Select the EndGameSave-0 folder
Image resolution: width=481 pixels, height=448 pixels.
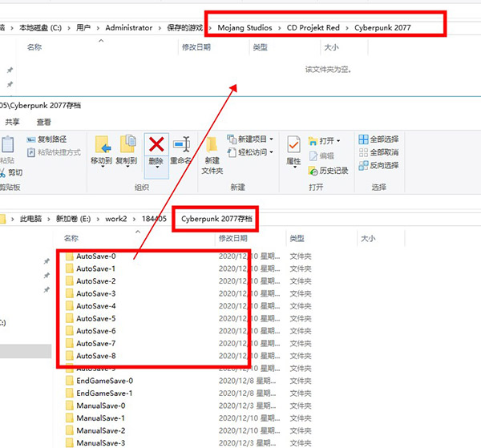104,381
